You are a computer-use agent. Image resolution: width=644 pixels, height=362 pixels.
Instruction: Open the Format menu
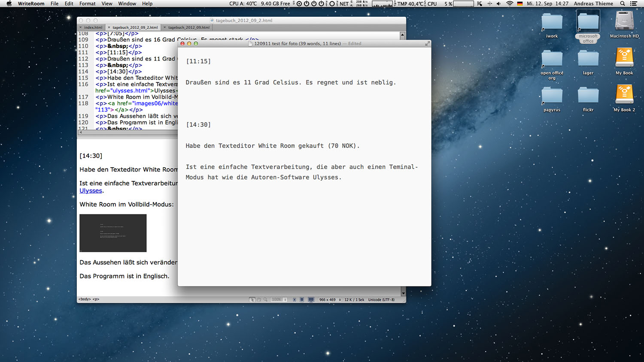tap(88, 3)
